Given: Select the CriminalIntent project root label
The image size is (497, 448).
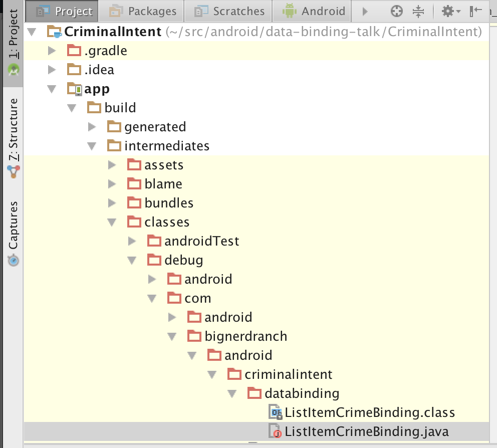Looking at the screenshot, I should pyautogui.click(x=113, y=32).
